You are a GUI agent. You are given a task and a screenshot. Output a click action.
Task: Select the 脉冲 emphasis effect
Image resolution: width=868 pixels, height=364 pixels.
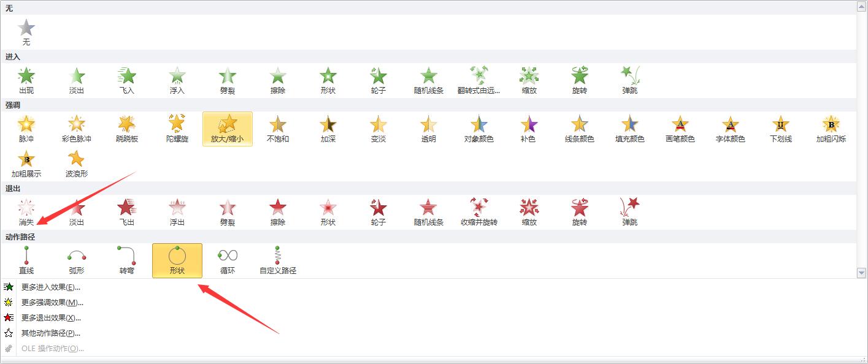pos(26,129)
